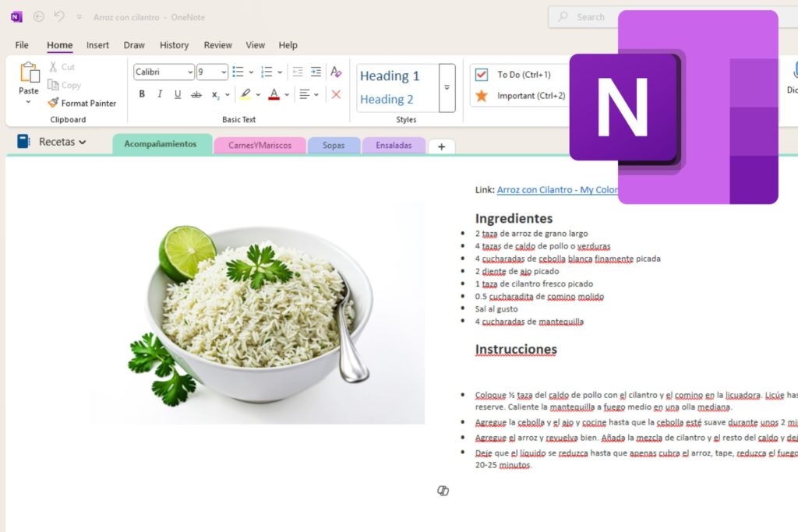
Task: Open the font size dropdown
Action: click(x=224, y=72)
